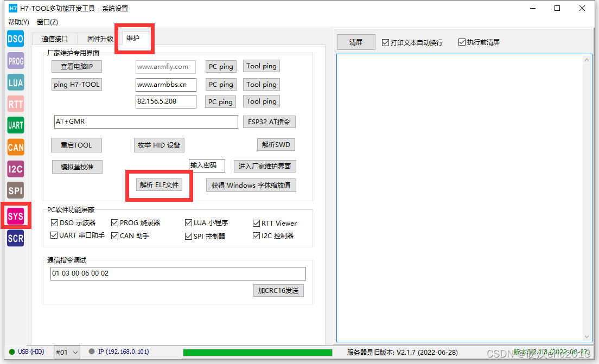The image size is (599, 364).
Task: Focus the AT+GMR command field
Action: click(146, 122)
